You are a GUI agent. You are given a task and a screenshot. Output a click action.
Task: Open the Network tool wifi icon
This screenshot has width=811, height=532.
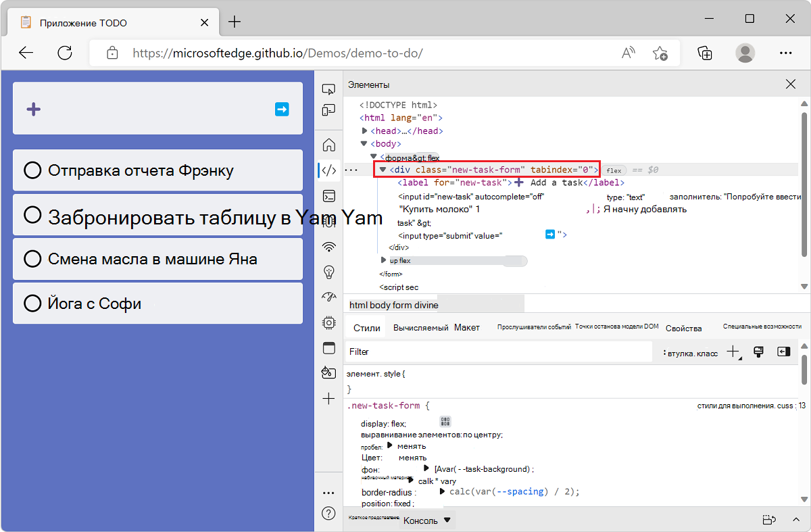pos(328,247)
